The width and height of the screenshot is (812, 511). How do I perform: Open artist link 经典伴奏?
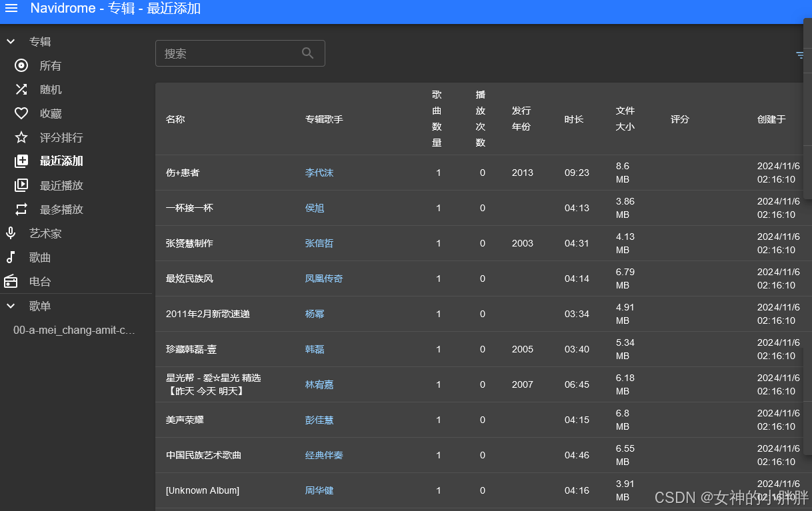pos(324,455)
